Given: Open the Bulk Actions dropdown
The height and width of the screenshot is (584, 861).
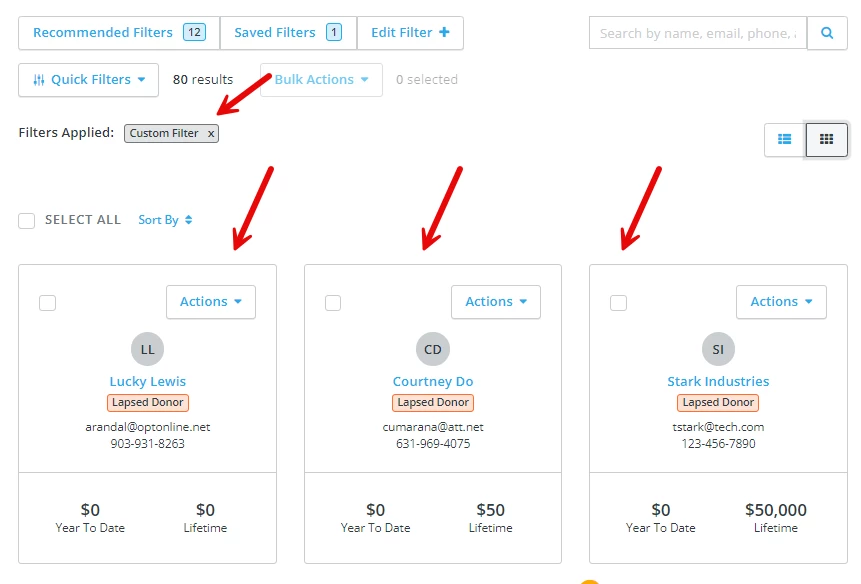Looking at the screenshot, I should click(x=320, y=80).
